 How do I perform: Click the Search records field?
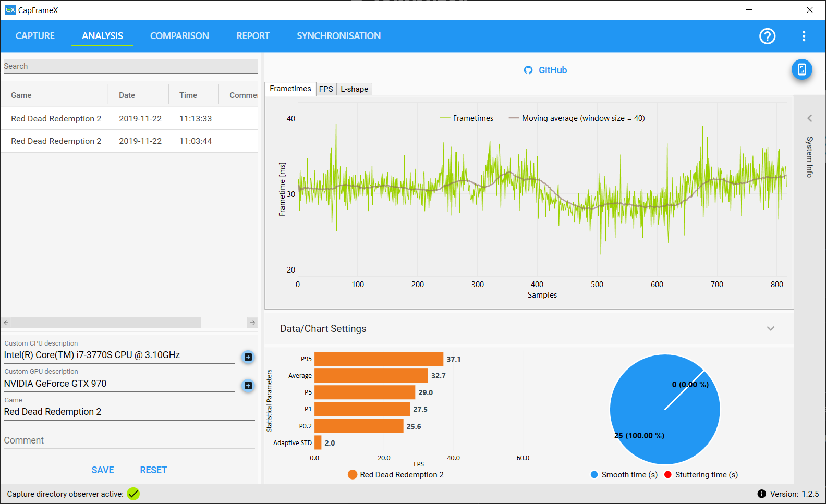coord(131,66)
